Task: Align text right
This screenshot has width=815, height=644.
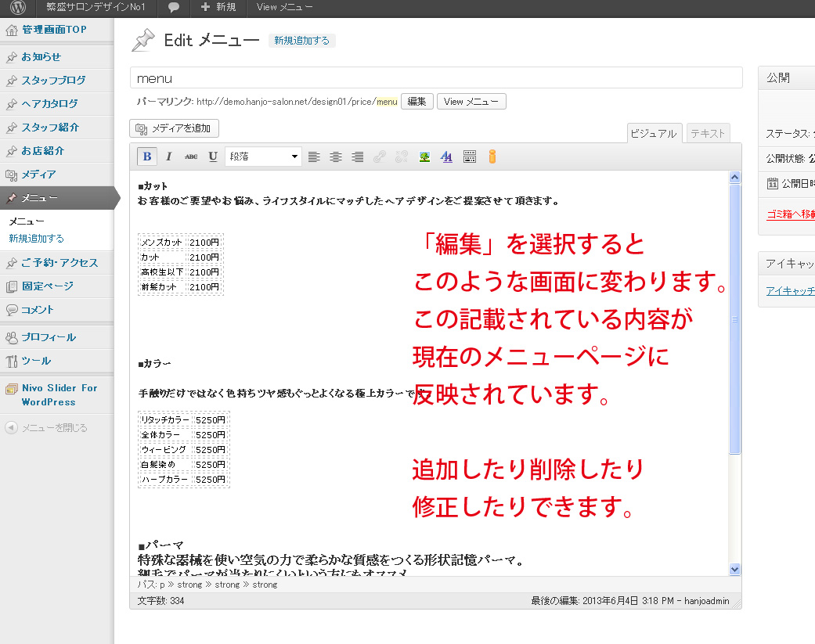Action: pos(358,157)
